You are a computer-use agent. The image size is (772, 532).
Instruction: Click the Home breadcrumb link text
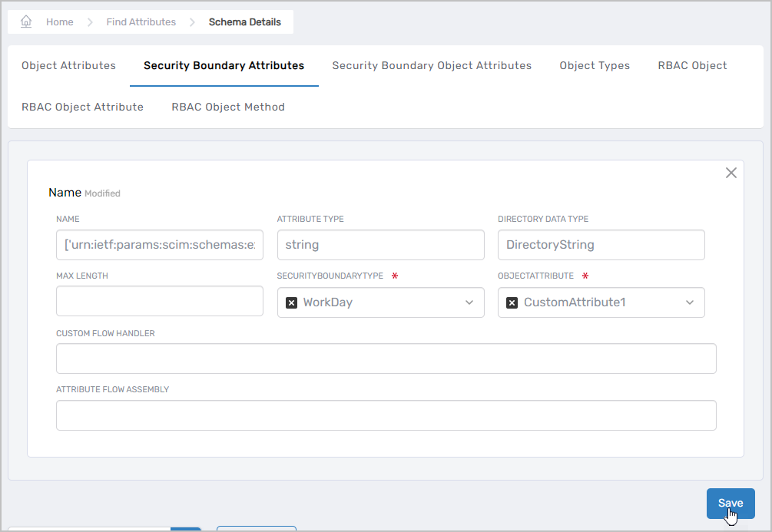tap(60, 22)
